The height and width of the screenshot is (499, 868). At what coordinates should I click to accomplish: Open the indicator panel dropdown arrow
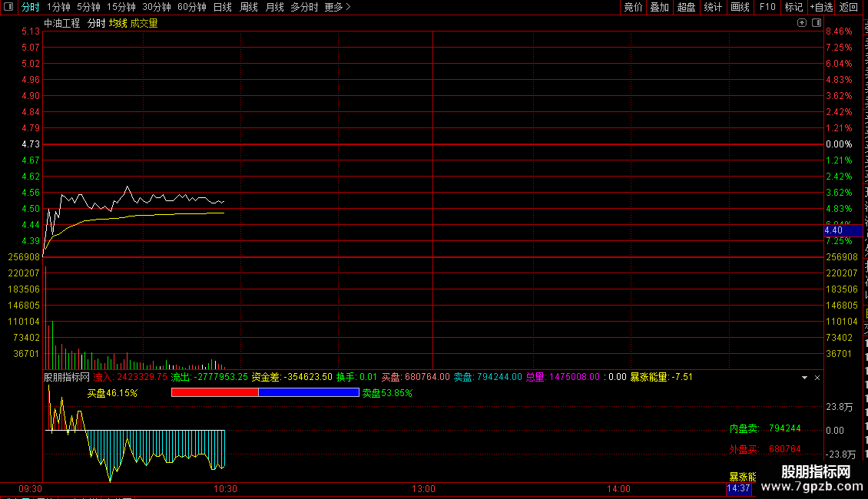[x=804, y=378]
